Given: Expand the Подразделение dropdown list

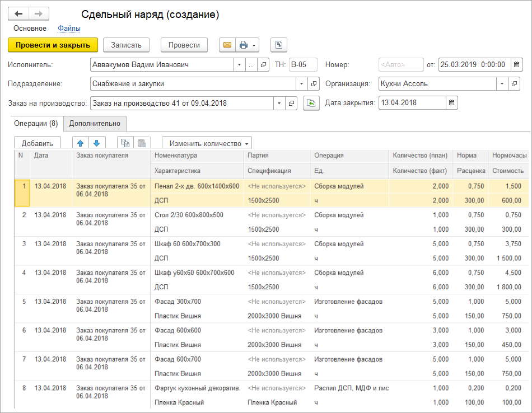Looking at the screenshot, I should click(302, 84).
